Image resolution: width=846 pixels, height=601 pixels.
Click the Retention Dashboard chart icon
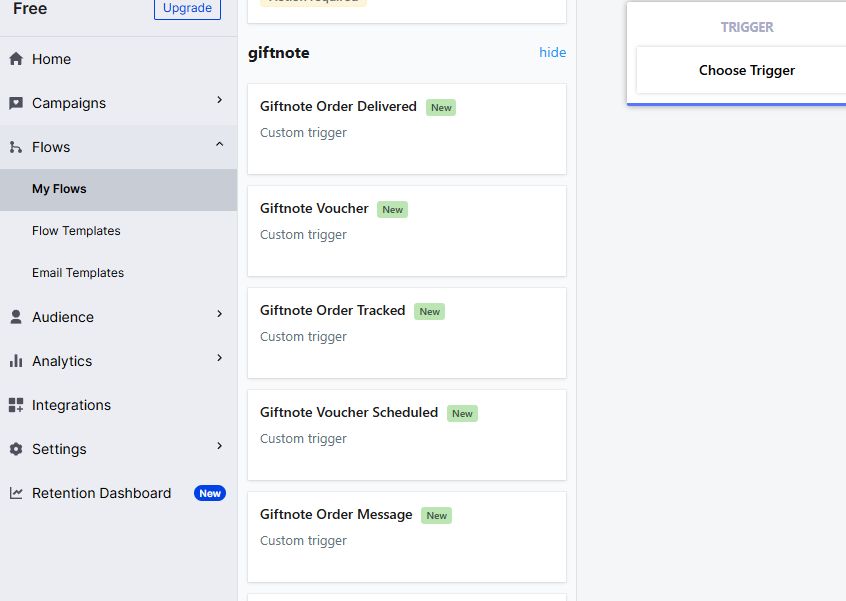(16, 493)
